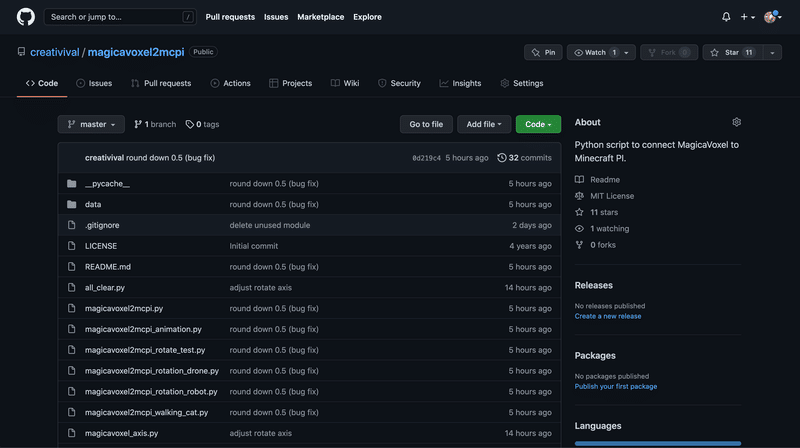Open the Insights tab
800x448 pixels.
coord(460,83)
